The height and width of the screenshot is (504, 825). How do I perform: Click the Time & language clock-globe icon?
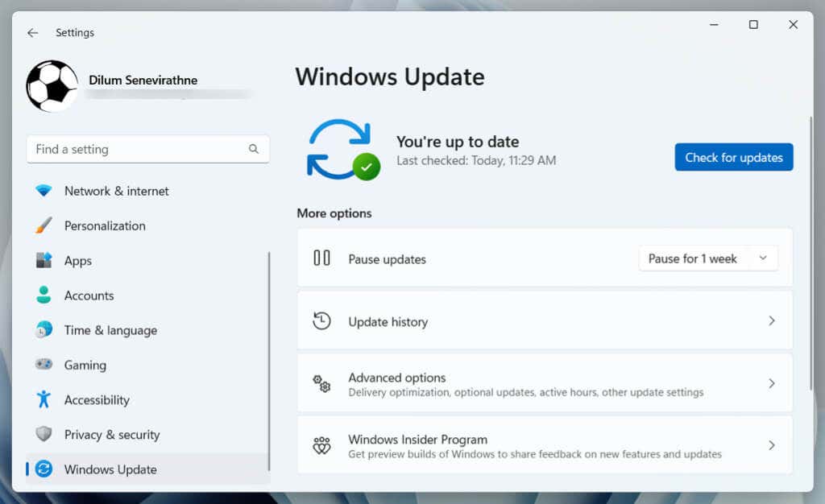tap(44, 330)
